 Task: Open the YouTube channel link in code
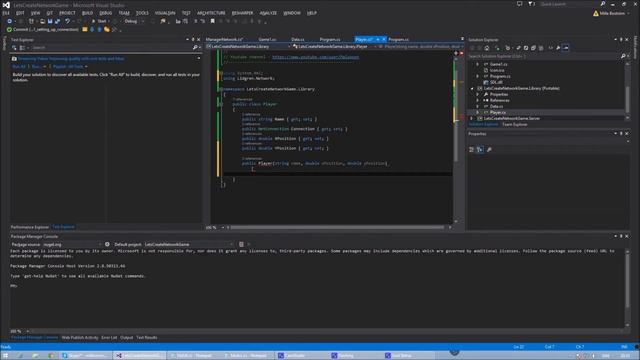tap(316, 57)
